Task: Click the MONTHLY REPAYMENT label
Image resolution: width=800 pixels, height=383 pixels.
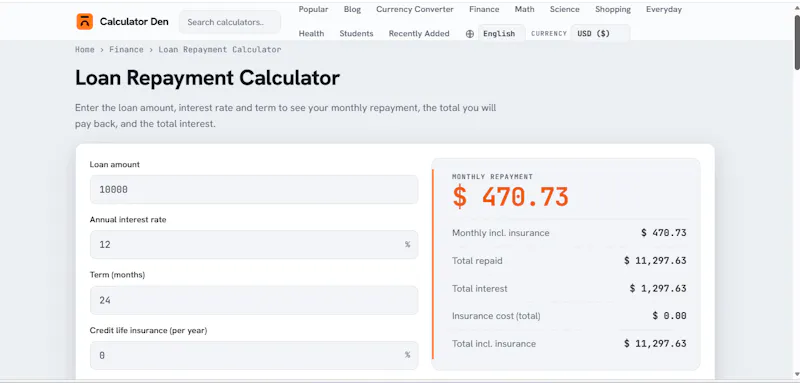Action: point(492,176)
